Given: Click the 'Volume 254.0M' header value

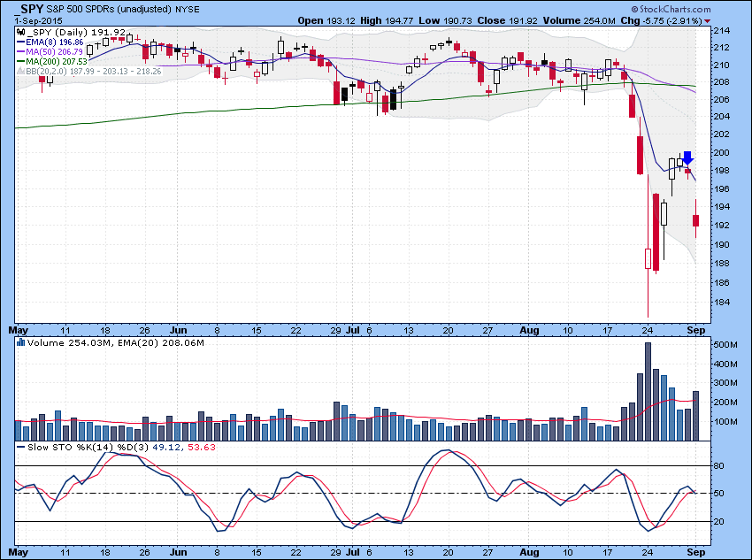Looking at the screenshot, I should 579,20.
